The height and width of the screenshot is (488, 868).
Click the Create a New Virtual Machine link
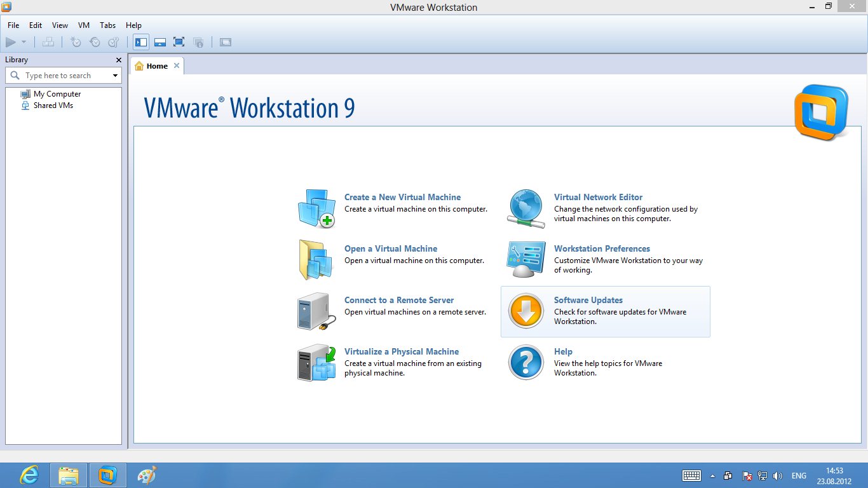[x=402, y=197]
